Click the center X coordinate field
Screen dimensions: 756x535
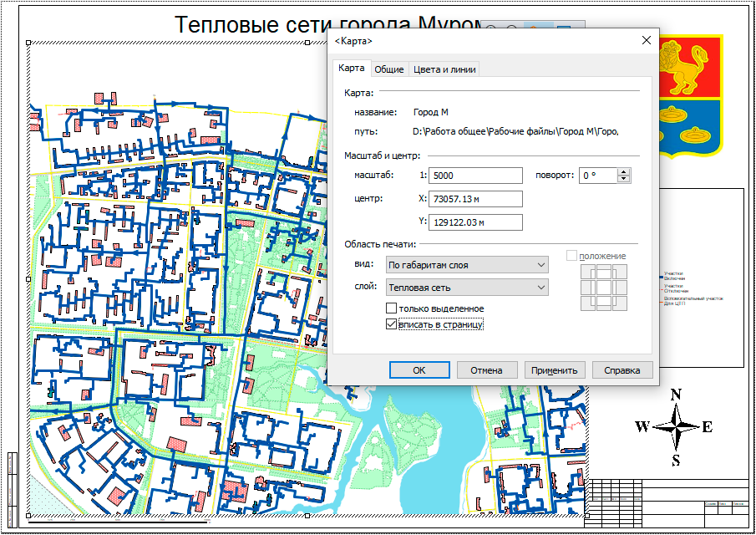(475, 199)
